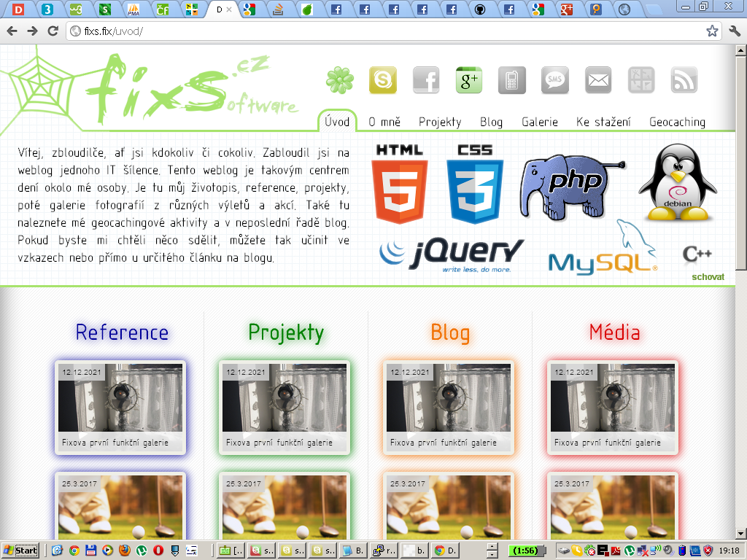Open the Blog navigation menu item
Screen dimensions: 747x560
(491, 122)
